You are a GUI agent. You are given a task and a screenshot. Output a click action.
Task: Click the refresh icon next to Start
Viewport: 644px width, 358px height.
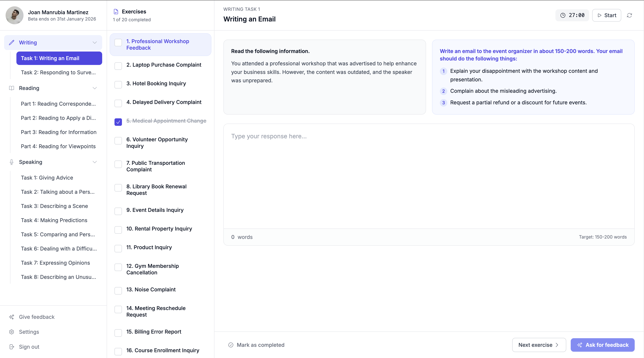pos(629,15)
